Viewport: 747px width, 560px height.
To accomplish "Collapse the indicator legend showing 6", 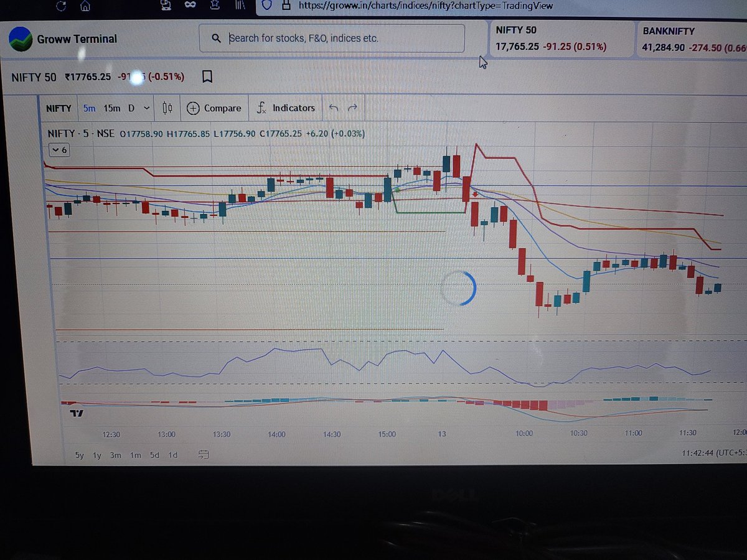I will 59,150.
